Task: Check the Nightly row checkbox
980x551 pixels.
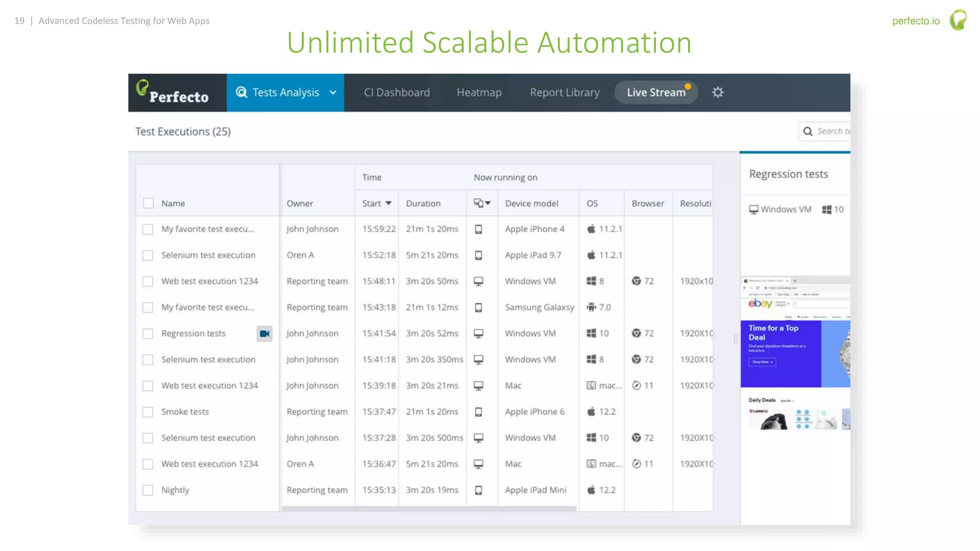Action: pyautogui.click(x=148, y=490)
